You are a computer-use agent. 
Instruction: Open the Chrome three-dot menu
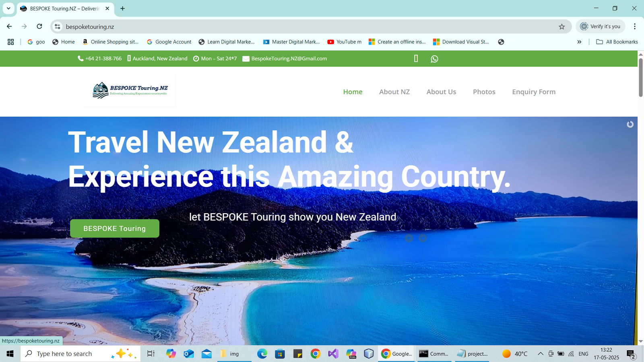pyautogui.click(x=635, y=27)
